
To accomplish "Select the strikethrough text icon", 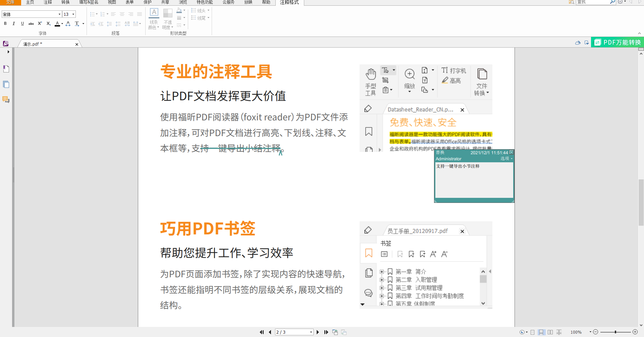I will tap(31, 23).
